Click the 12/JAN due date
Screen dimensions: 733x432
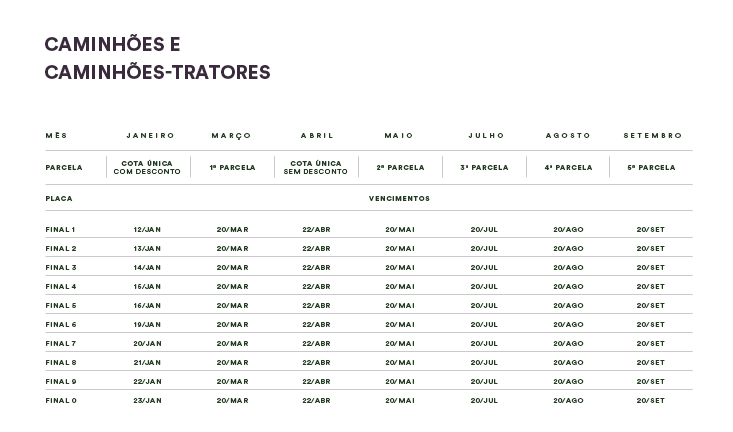[147, 230]
